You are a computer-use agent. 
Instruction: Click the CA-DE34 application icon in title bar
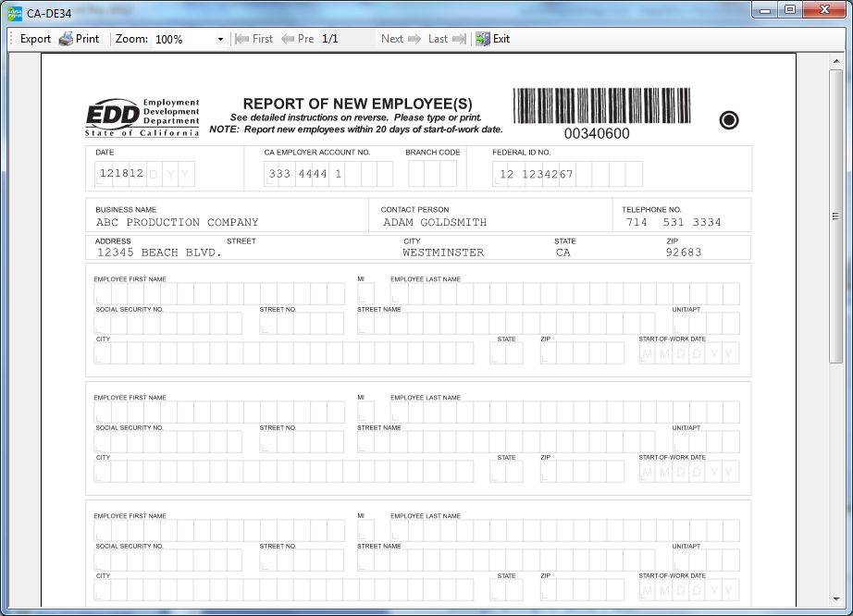pos(14,12)
